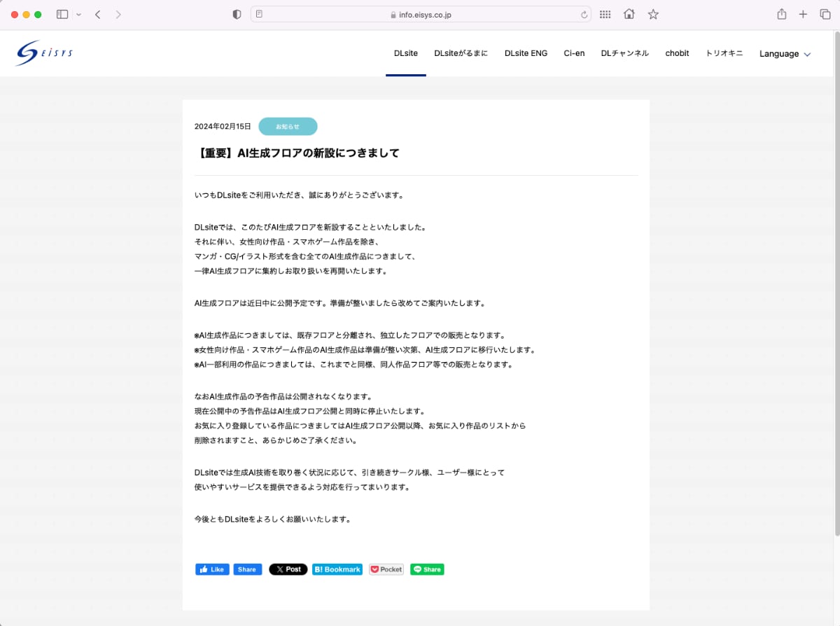Image resolution: width=840 pixels, height=626 pixels.
Task: Go forward to the next page
Action: [118, 14]
